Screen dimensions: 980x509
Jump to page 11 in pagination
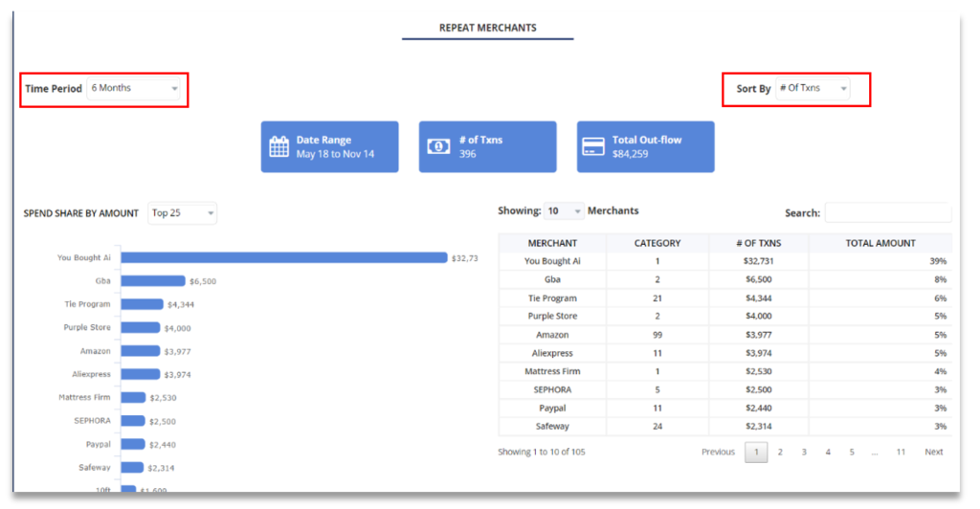pos(901,453)
